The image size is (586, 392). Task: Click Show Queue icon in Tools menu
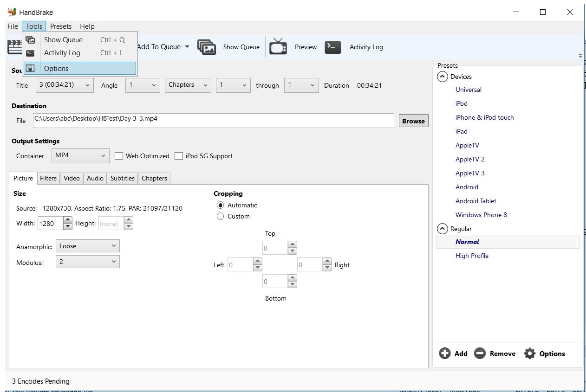pos(30,40)
